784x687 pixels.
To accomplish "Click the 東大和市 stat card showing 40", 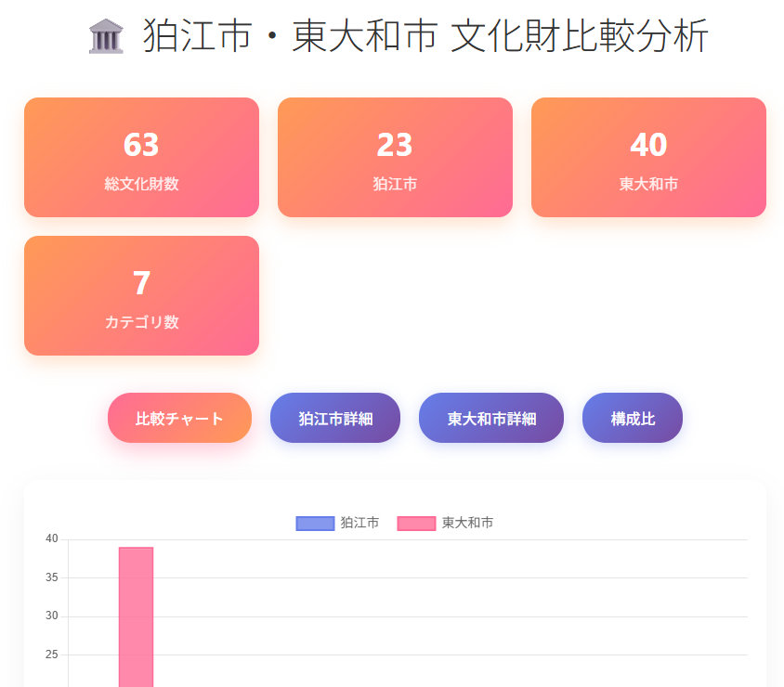I will 648,158.
